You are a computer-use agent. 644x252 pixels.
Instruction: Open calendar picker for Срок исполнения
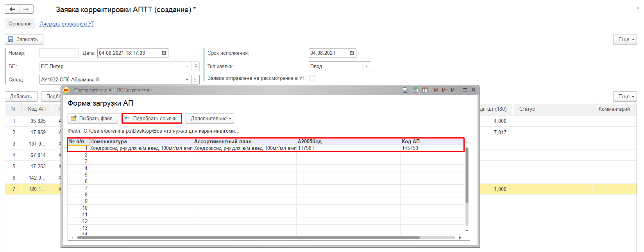352,53
